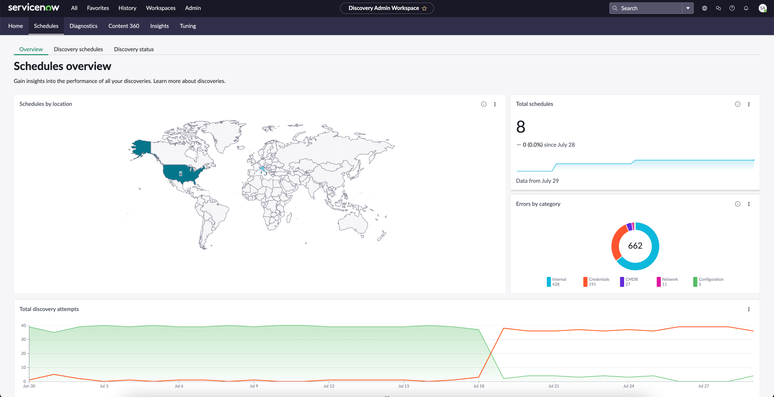Open the Discovery schedules sub-tab

[x=78, y=49]
